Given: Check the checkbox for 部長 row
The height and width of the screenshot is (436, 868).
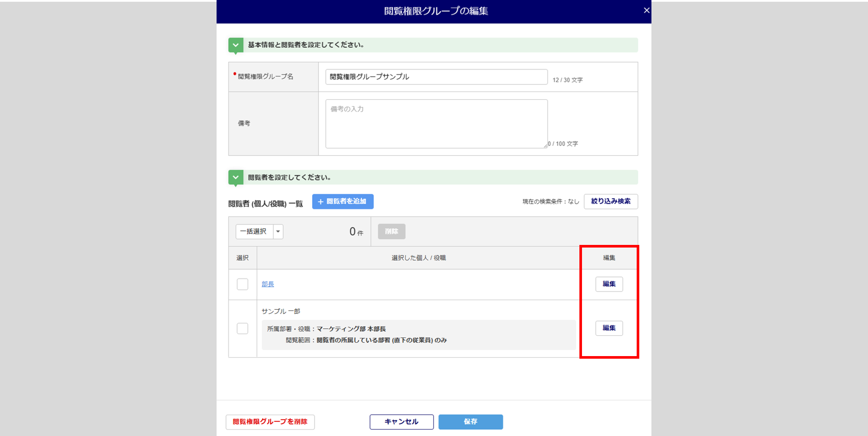Looking at the screenshot, I should pos(243,284).
